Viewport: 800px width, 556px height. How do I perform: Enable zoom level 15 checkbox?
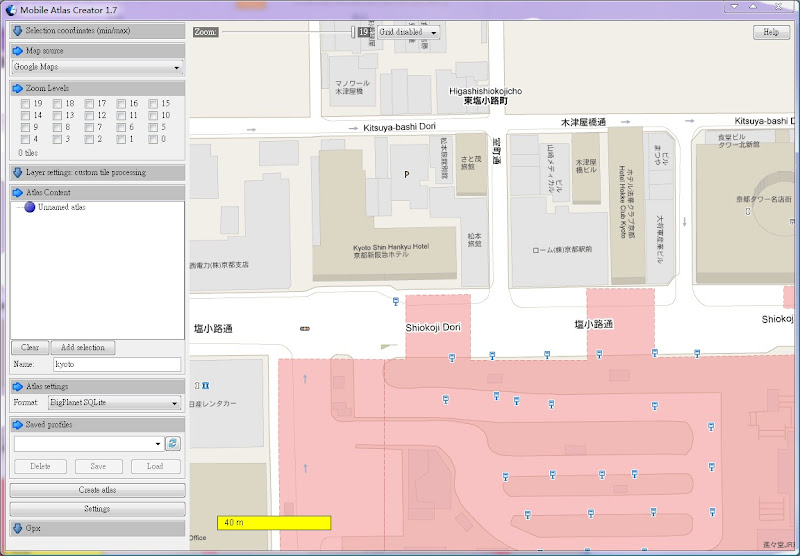tap(153, 104)
